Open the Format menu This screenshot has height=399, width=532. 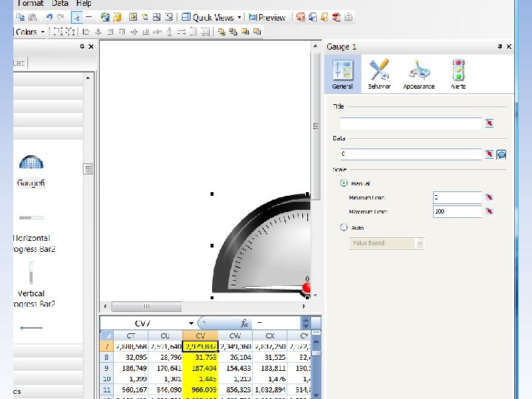(x=30, y=4)
